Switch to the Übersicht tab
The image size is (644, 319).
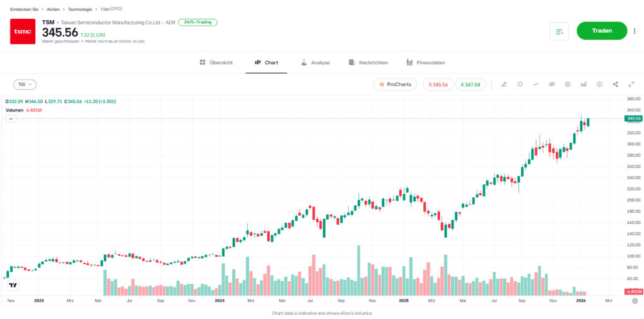click(216, 63)
